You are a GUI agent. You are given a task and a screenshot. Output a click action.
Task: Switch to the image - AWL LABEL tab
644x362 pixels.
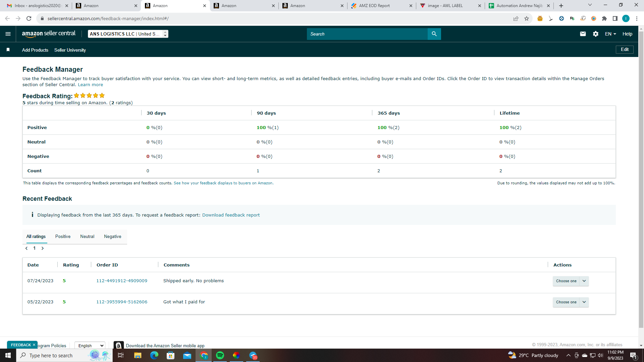click(450, 6)
